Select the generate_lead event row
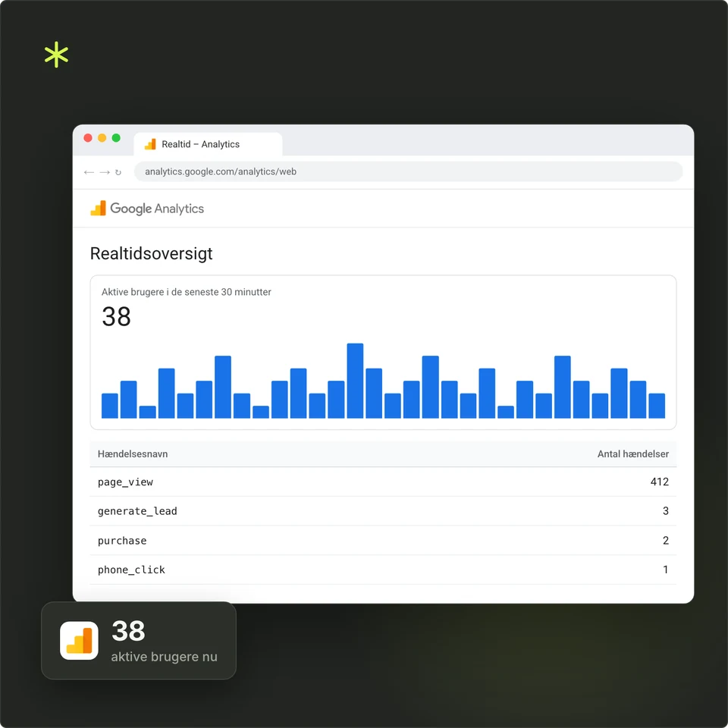This screenshot has width=728, height=728. click(x=383, y=511)
